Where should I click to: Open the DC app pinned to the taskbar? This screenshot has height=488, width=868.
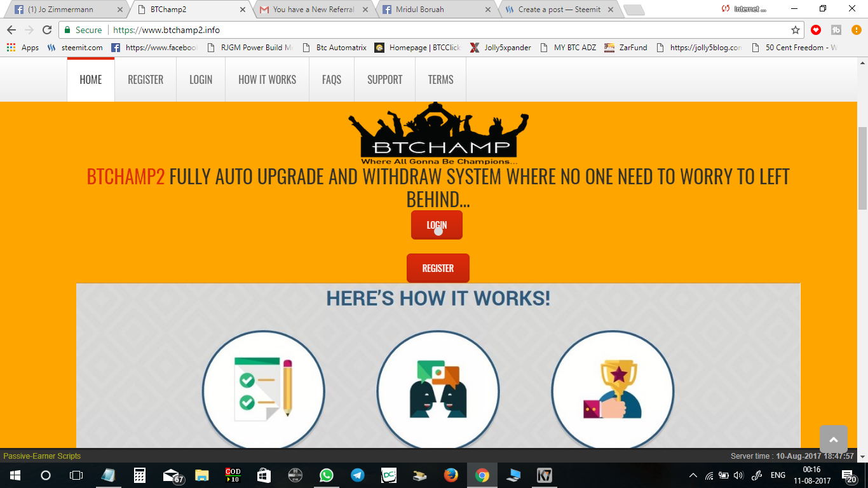pos(388,475)
